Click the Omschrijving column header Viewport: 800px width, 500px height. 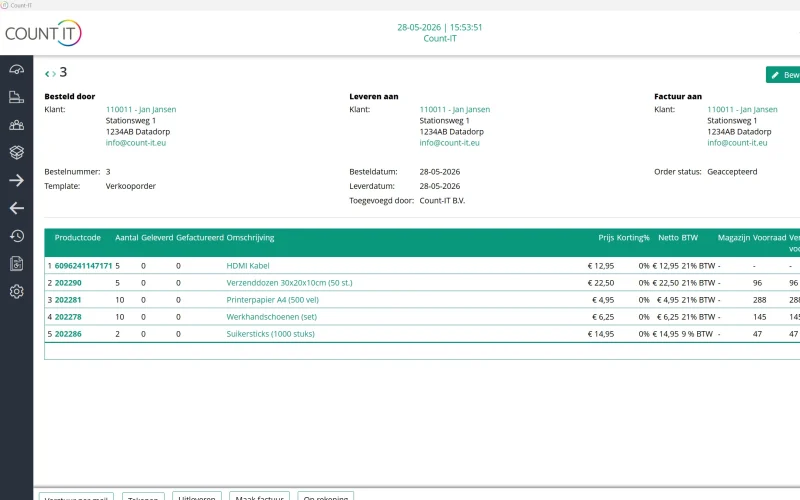coord(251,238)
